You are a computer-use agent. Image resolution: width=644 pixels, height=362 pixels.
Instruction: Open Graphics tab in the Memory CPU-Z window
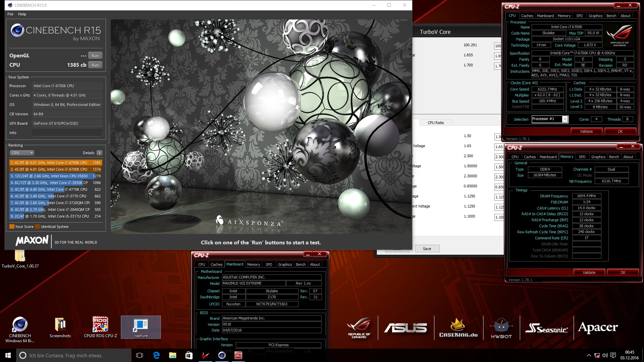pyautogui.click(x=598, y=157)
